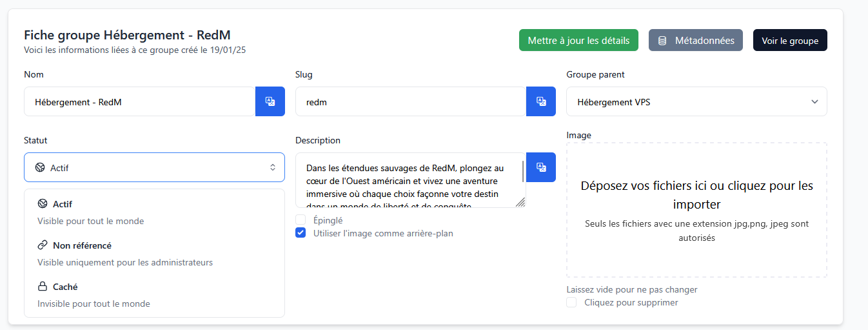Uncheck Utiliser l'image comme arrière-plan
Image resolution: width=868 pixels, height=330 pixels.
tap(301, 233)
